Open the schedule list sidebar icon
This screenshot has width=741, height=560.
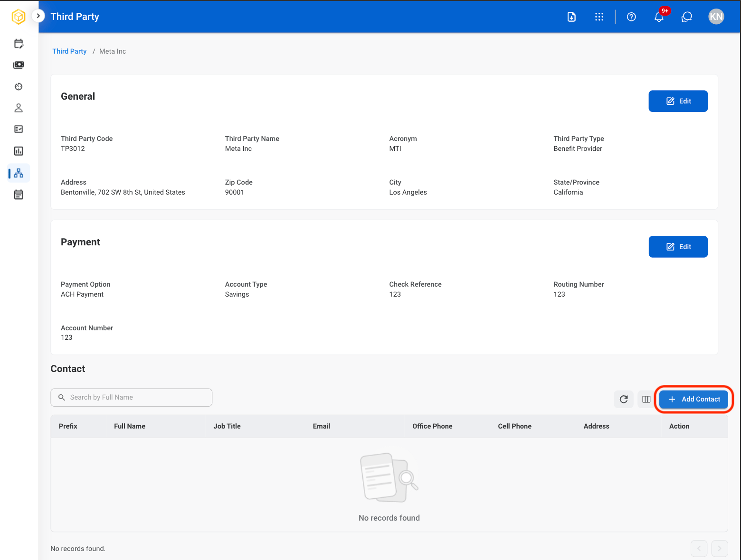pyautogui.click(x=19, y=195)
